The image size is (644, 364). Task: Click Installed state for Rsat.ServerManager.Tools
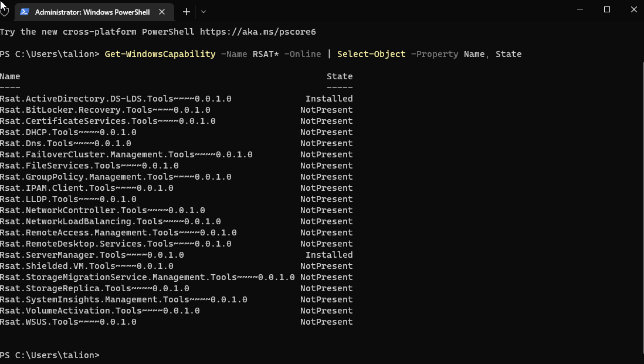coord(329,255)
